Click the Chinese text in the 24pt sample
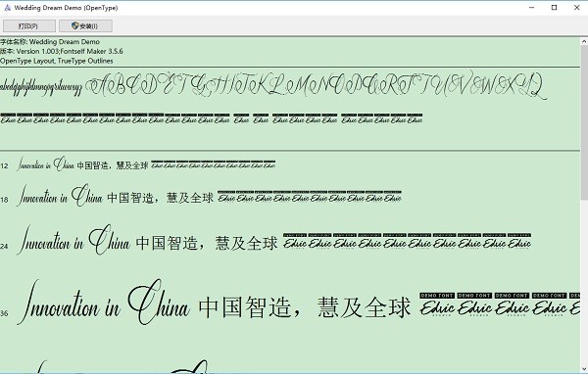The width and height of the screenshot is (588, 374). click(x=207, y=243)
